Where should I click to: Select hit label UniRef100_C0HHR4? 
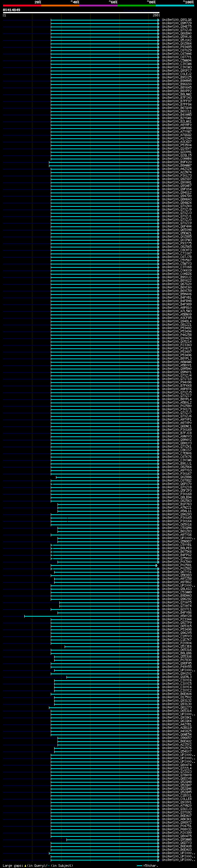(177, 159)
